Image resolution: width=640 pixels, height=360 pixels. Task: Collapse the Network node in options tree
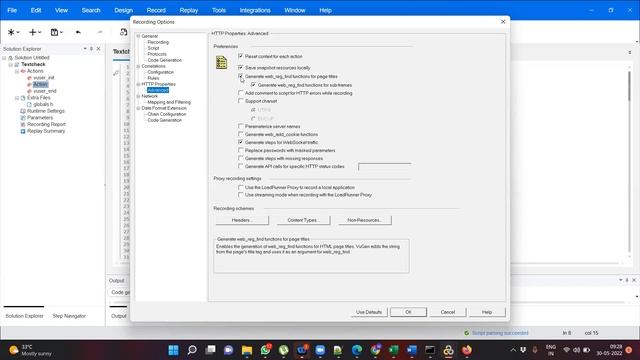click(138, 96)
